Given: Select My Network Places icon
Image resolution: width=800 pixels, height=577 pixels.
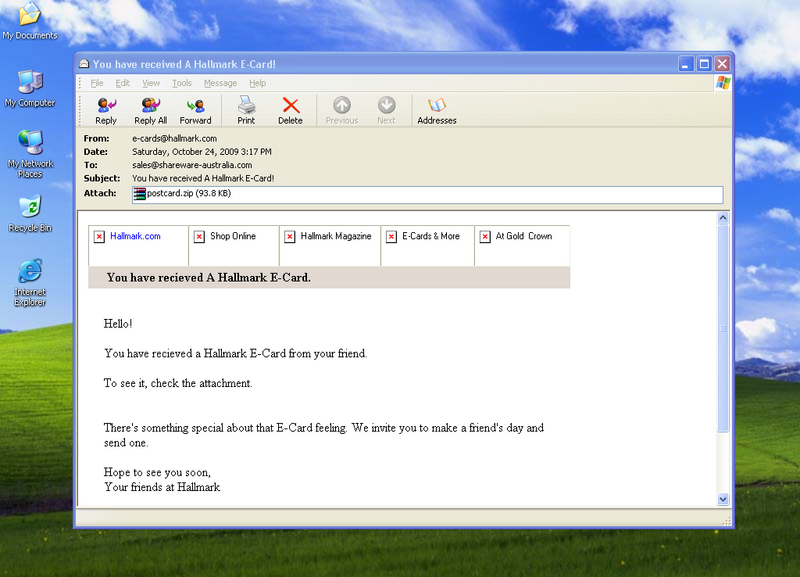Looking at the screenshot, I should click(x=30, y=154).
